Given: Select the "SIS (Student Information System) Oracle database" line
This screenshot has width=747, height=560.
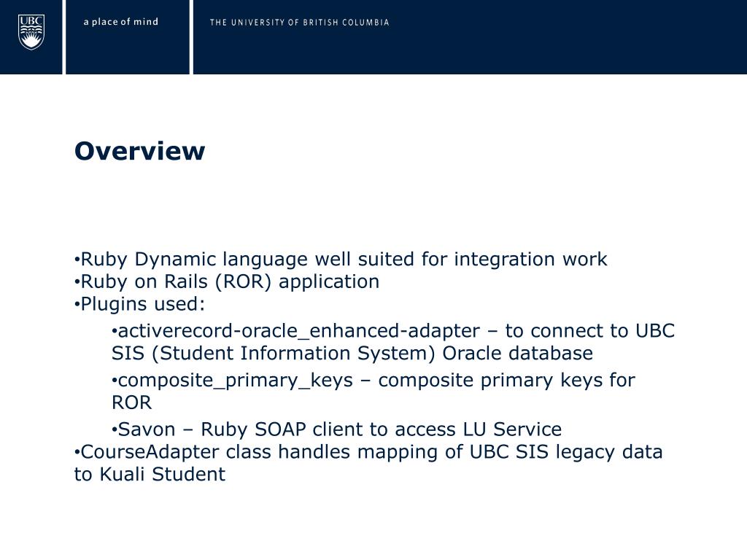Looking at the screenshot, I should click(352, 354).
